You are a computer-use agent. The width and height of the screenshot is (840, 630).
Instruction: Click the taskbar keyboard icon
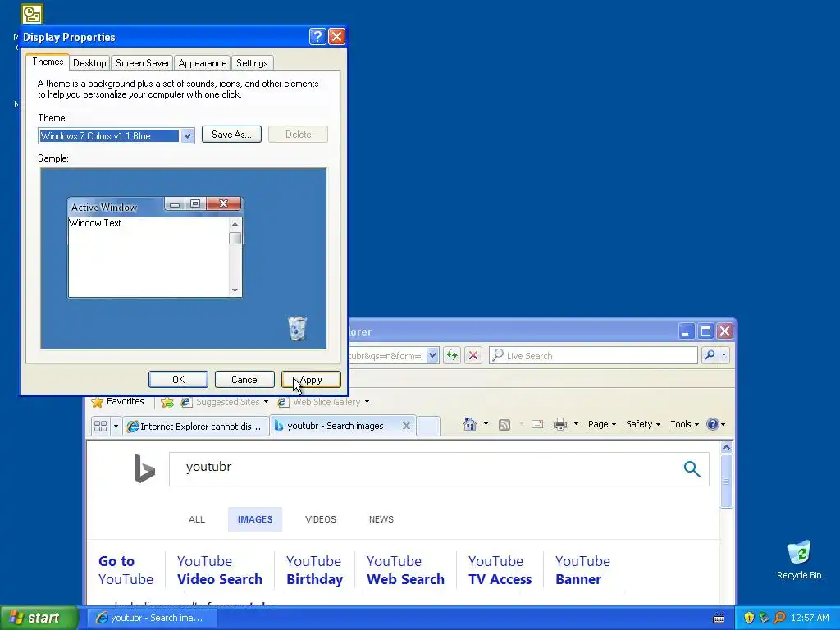[x=719, y=619]
